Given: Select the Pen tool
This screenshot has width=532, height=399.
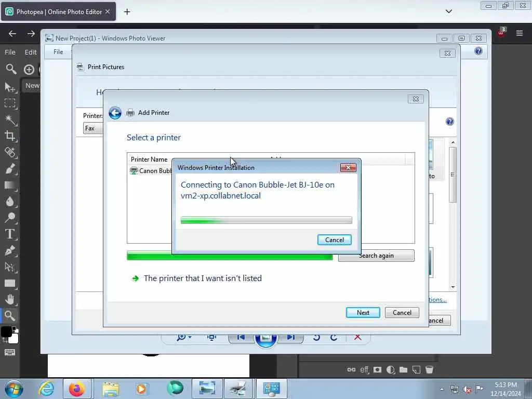Looking at the screenshot, I should [10, 250].
